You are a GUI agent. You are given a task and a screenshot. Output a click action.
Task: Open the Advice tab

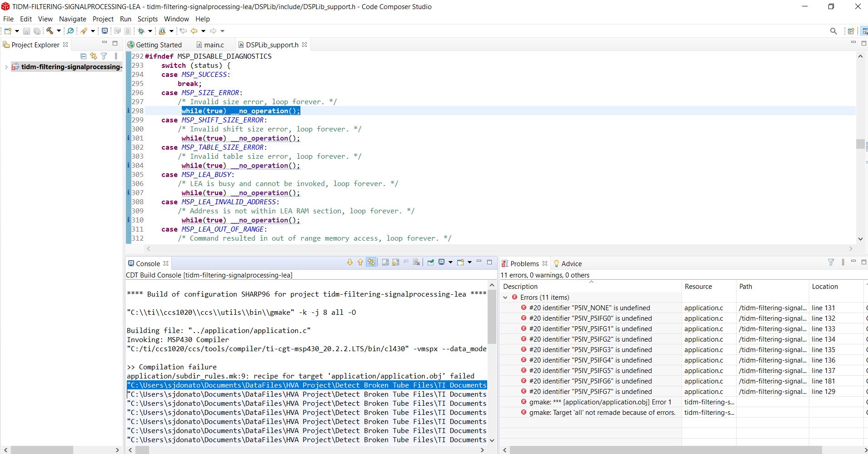tap(571, 264)
